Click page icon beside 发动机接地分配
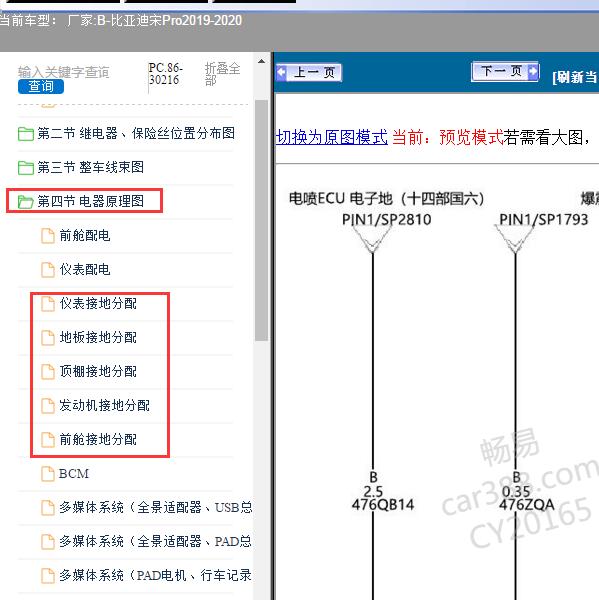This screenshot has width=599, height=600. (48, 406)
